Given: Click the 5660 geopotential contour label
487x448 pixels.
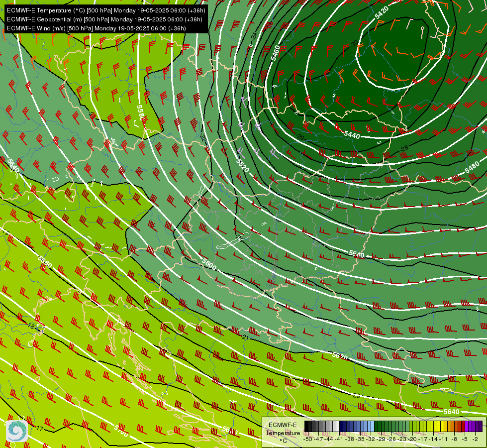Looking at the screenshot, I should [x=45, y=262].
